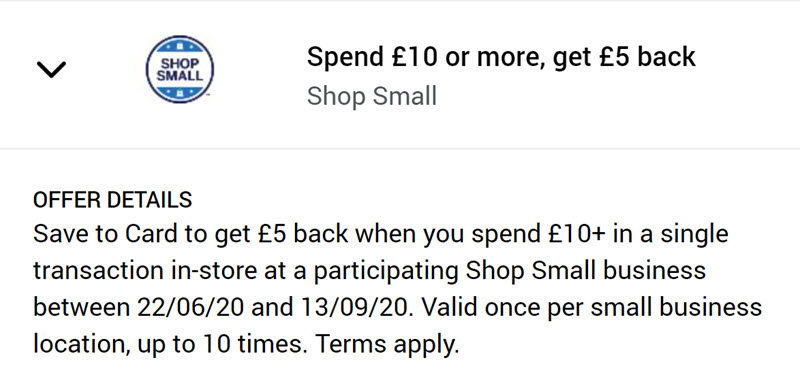Click the blue bottom band of badge
800x390 pixels.
180,92
